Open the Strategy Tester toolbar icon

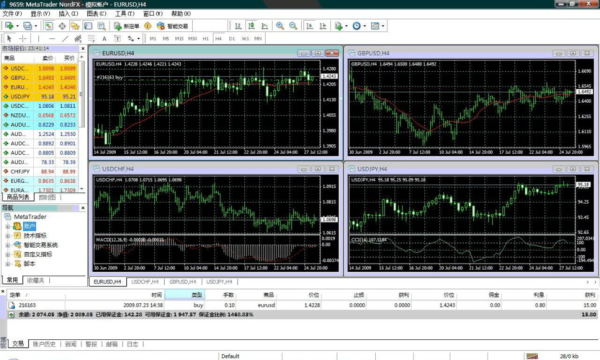click(101, 26)
